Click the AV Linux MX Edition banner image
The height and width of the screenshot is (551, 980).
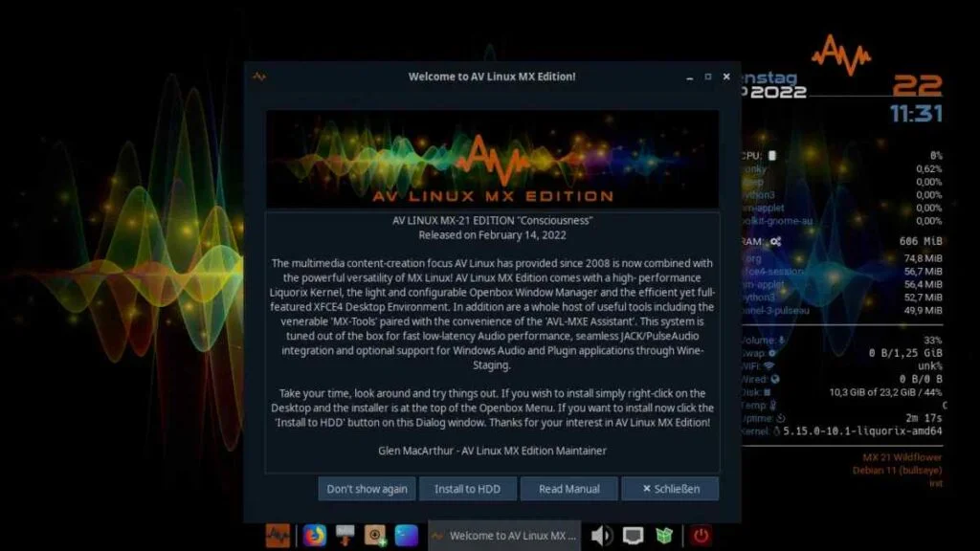point(492,159)
